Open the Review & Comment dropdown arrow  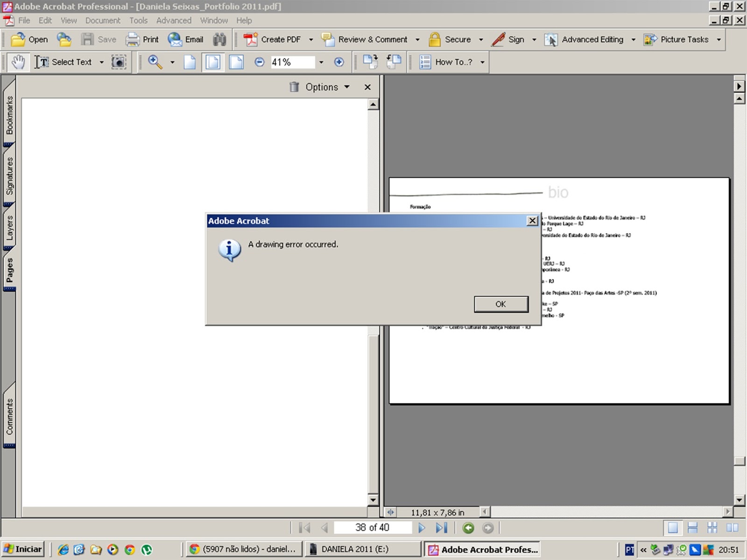click(x=417, y=40)
